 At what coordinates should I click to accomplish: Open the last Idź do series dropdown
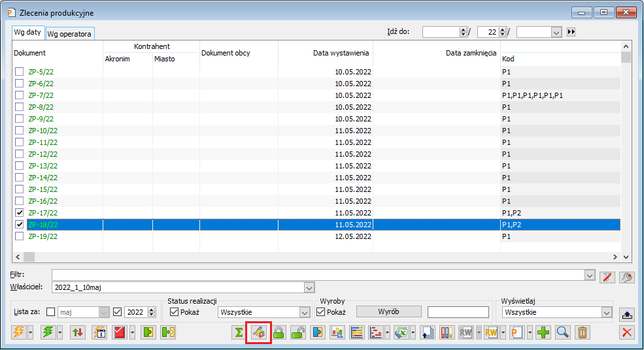click(556, 32)
